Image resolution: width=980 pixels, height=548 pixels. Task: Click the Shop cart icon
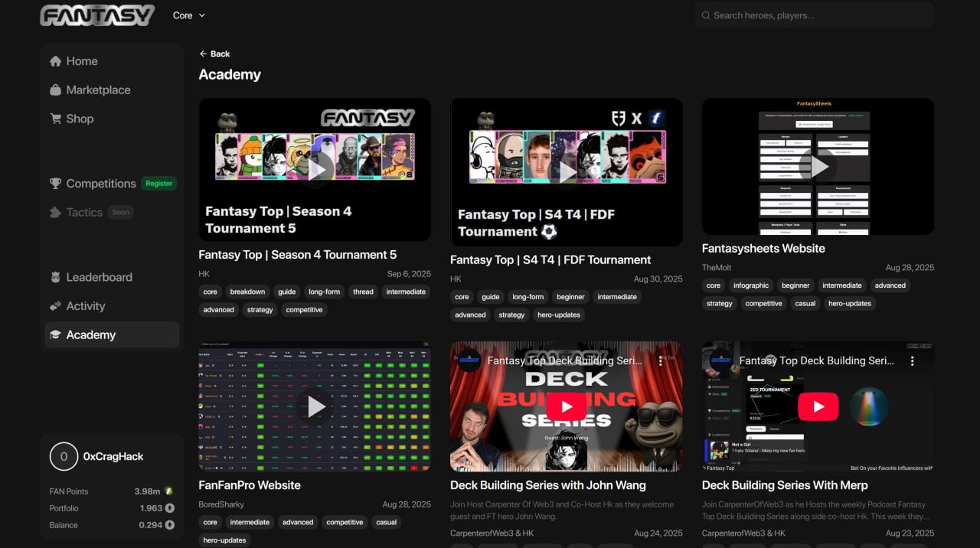[55, 119]
